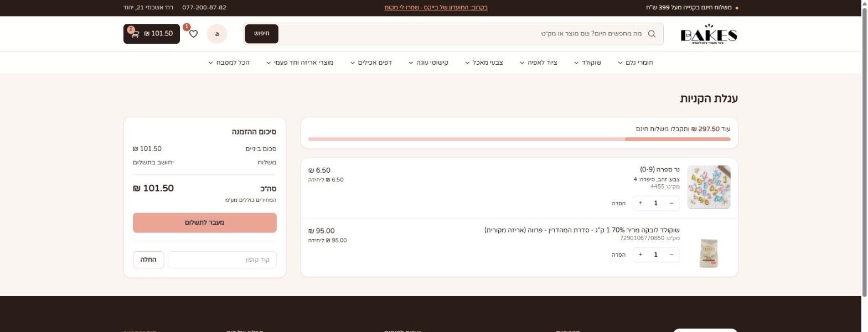Image resolution: width=868 pixels, height=332 pixels.
Task: Open the account avatar labeled "a"
Action: 217,34
